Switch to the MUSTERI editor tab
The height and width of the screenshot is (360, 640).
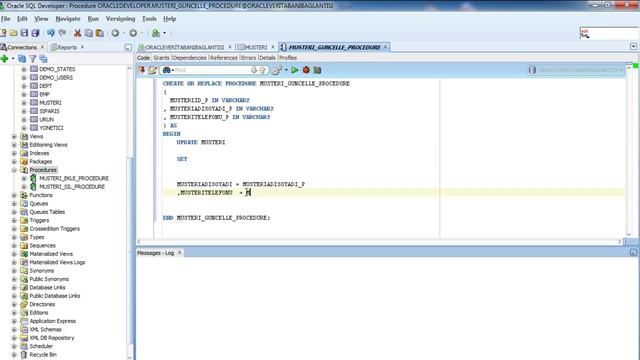tap(256, 47)
